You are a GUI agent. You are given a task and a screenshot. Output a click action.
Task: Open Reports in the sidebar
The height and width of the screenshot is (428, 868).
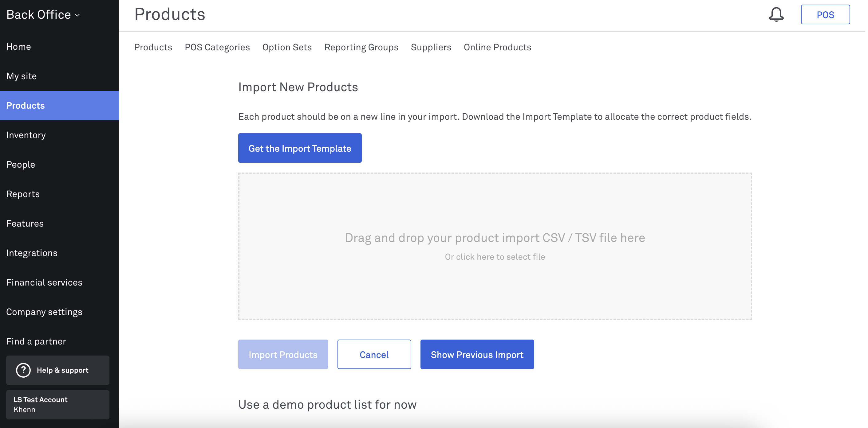point(59,194)
